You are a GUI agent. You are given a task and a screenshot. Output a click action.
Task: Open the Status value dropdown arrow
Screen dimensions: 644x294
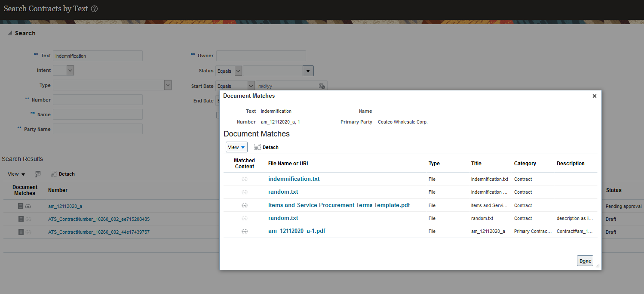click(x=308, y=71)
